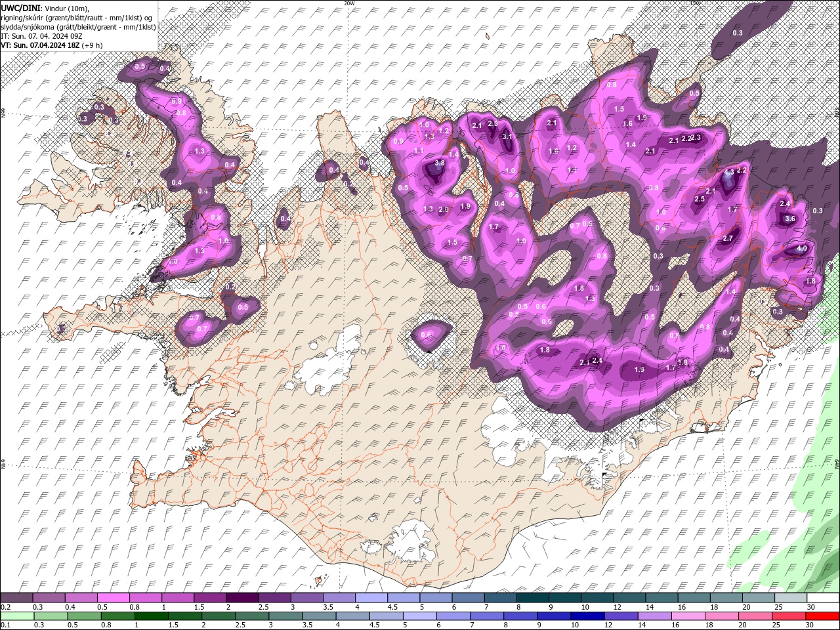Click the 'VT: Sun. 07.04.2024 18Z' valid time

(40, 45)
